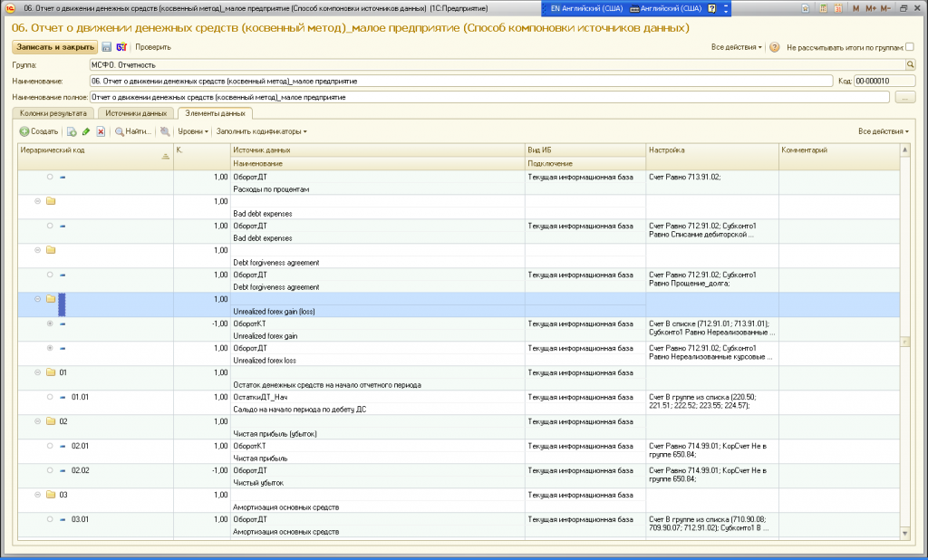Click the Проверить button
Screen dimensions: 928x560
tap(152, 47)
